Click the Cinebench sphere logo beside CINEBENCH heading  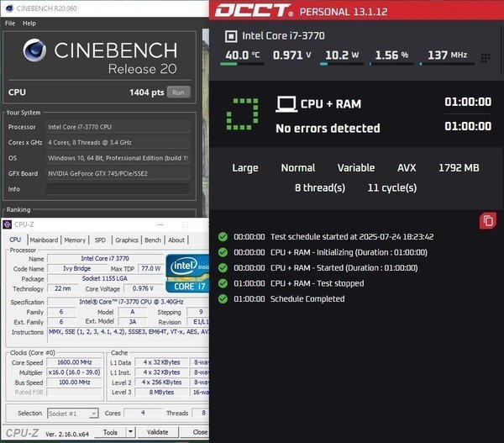(34, 50)
